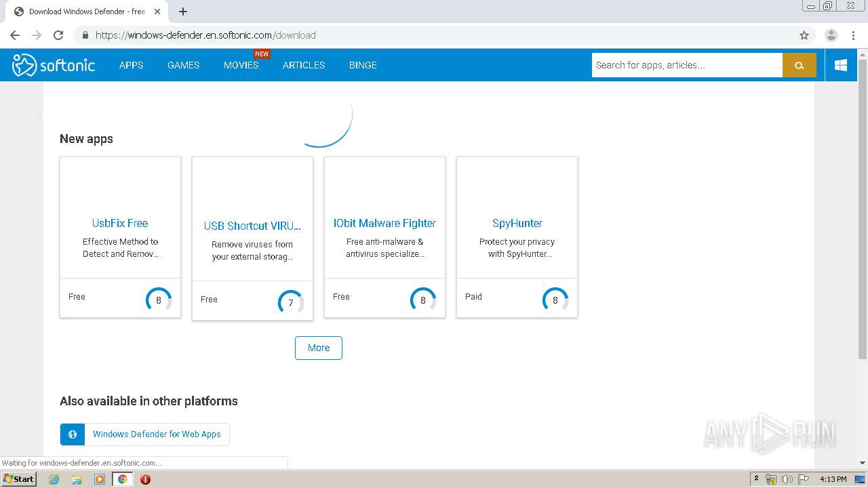Click the browser address bar URL
The width and height of the screenshot is (868, 488).
205,35
